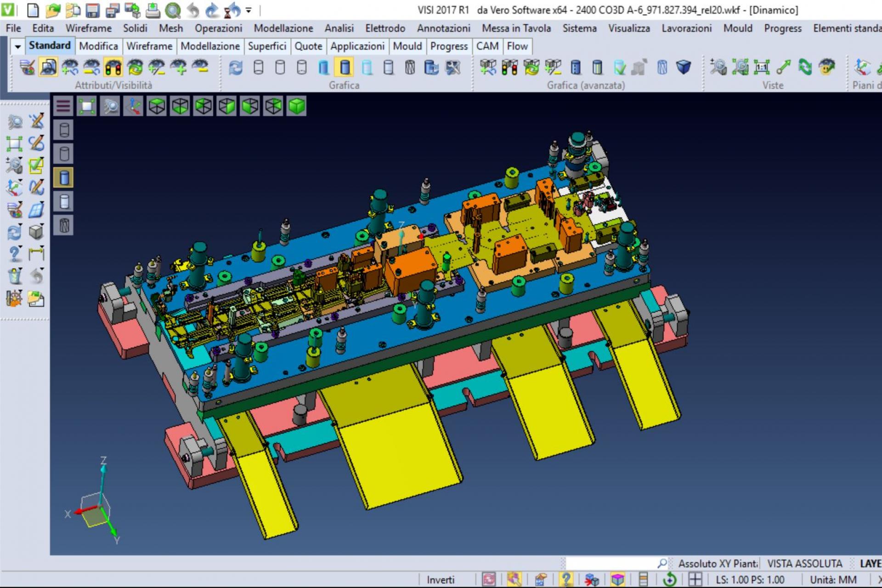
Task: Select the top wireframe cylinder in viewport sidebar
Action: click(x=64, y=130)
